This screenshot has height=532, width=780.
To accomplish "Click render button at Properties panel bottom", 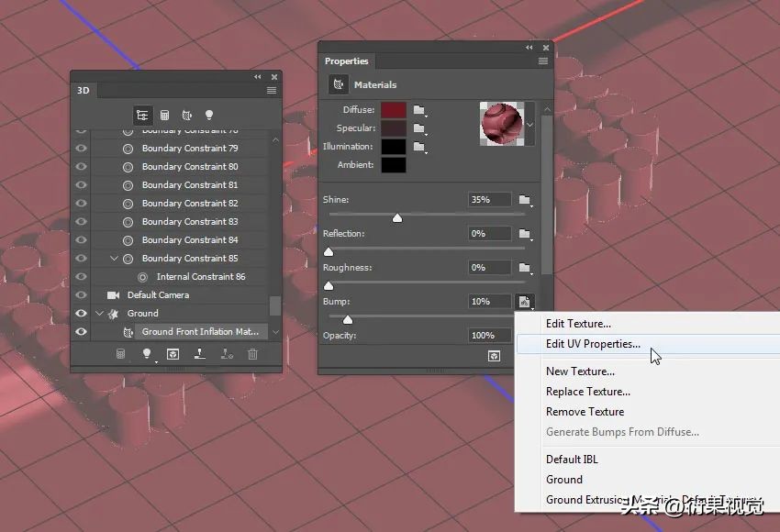I will (494, 356).
